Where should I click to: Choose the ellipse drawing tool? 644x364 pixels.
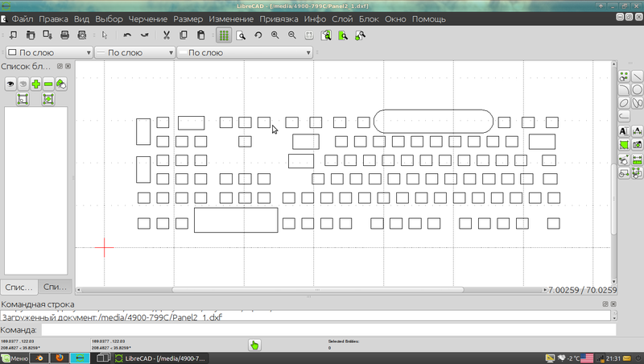coord(624,103)
